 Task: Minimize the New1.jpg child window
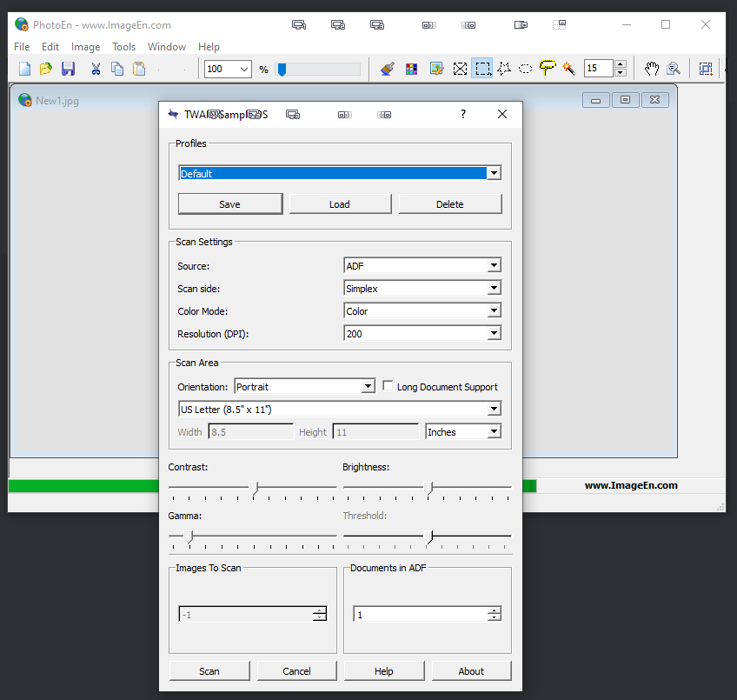pos(595,100)
